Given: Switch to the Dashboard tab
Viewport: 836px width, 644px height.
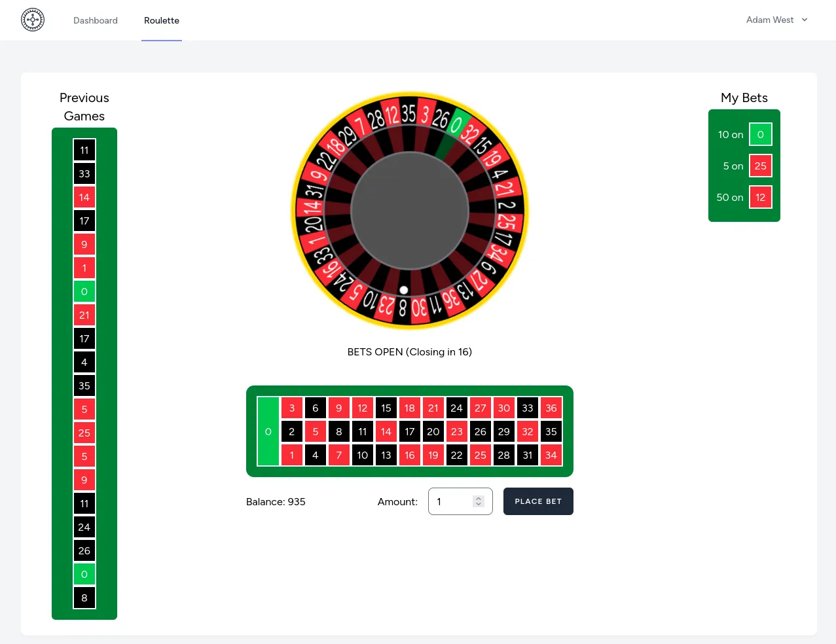Looking at the screenshot, I should click(x=95, y=20).
